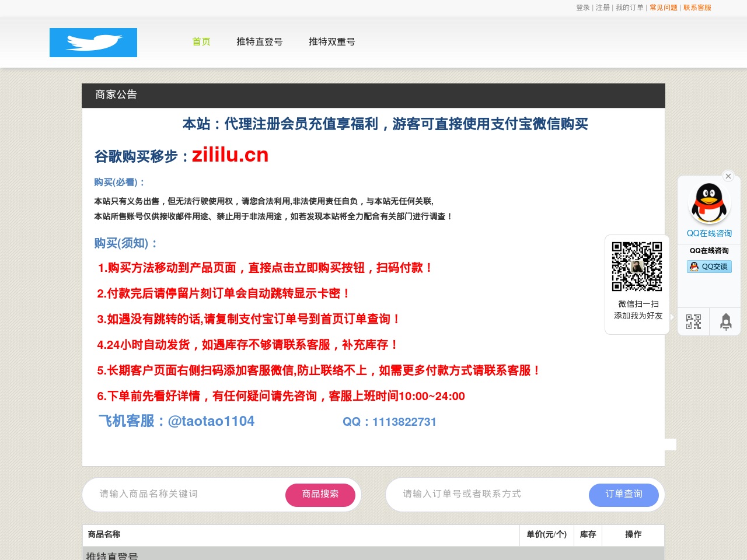The image size is (747, 560).
Task: Click rule 1 about 立即购买按钮
Action: pyautogui.click(x=266, y=268)
